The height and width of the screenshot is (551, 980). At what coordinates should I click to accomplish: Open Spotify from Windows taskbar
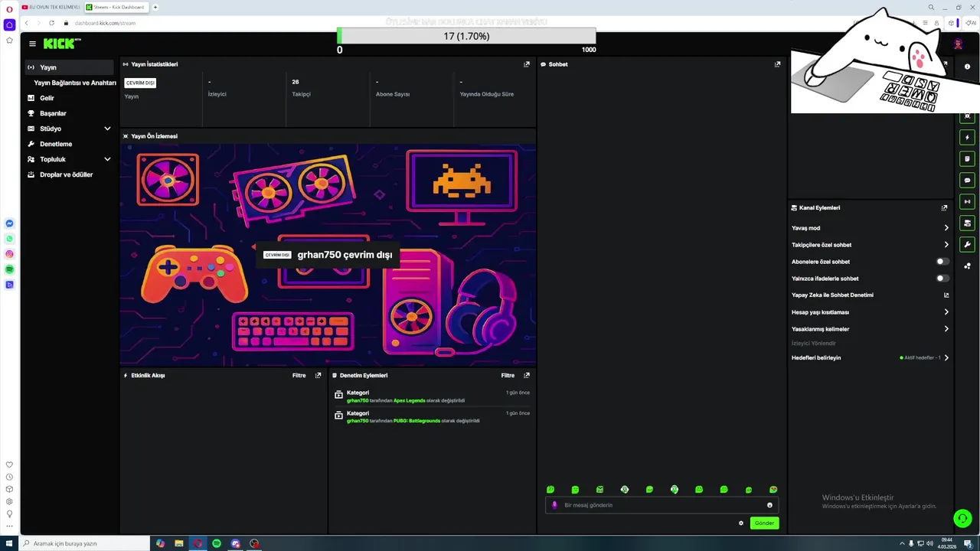pos(217,543)
